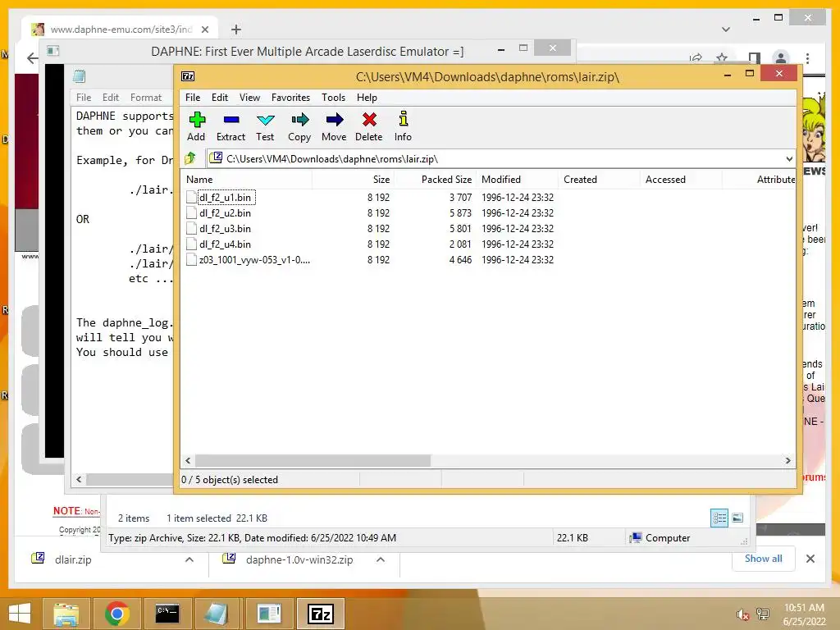
Task: Select the file dl_f2_u4.bin
Action: click(225, 244)
